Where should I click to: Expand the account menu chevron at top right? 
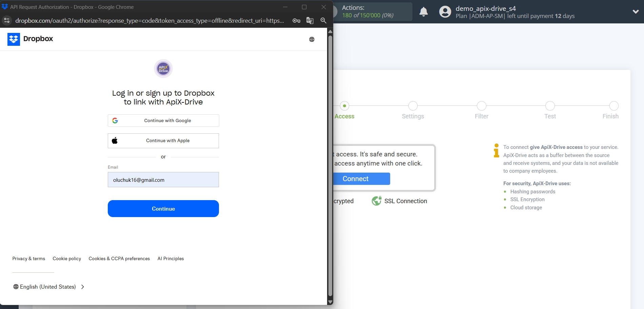coord(636,12)
